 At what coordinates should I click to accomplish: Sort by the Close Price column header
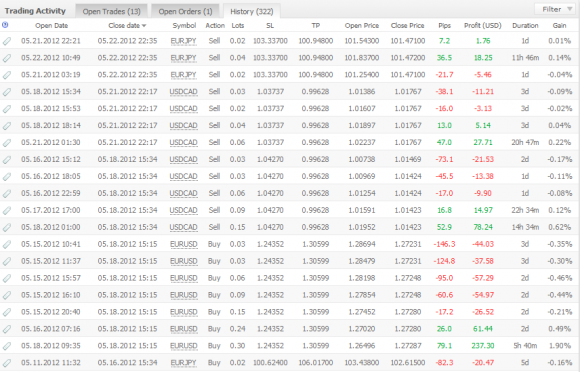click(408, 26)
